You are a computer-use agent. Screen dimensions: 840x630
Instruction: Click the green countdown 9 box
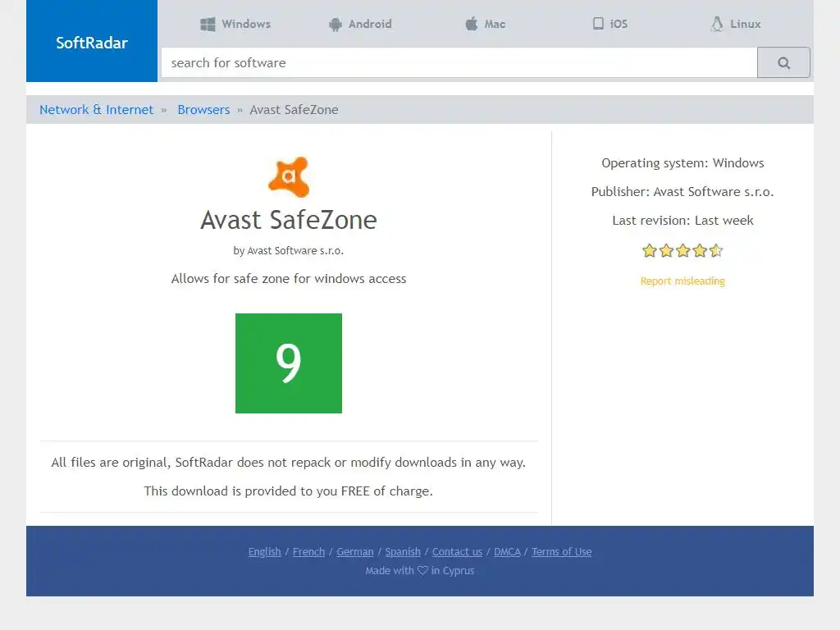click(x=289, y=363)
